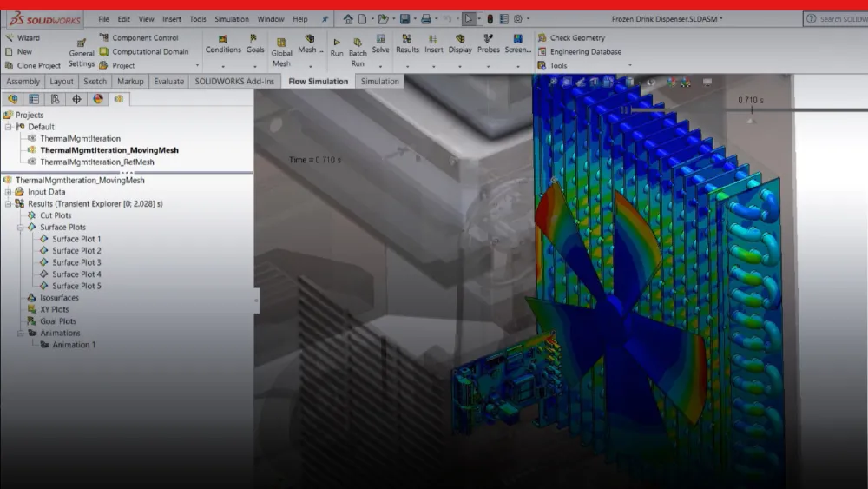
Task: Switch to the Simulation tab
Action: 380,82
